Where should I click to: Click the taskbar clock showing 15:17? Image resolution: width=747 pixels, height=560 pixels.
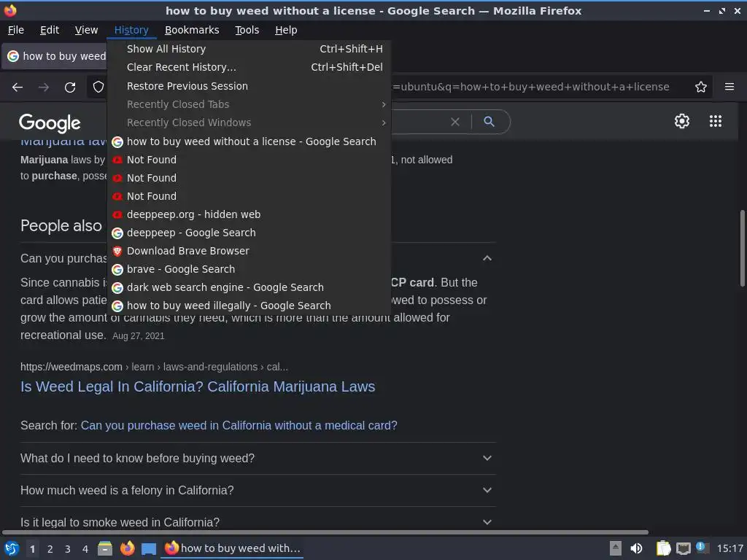[729, 548]
